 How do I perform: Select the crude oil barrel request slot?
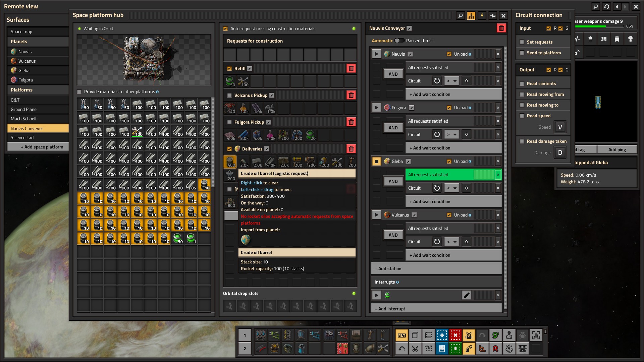pyautogui.click(x=230, y=162)
